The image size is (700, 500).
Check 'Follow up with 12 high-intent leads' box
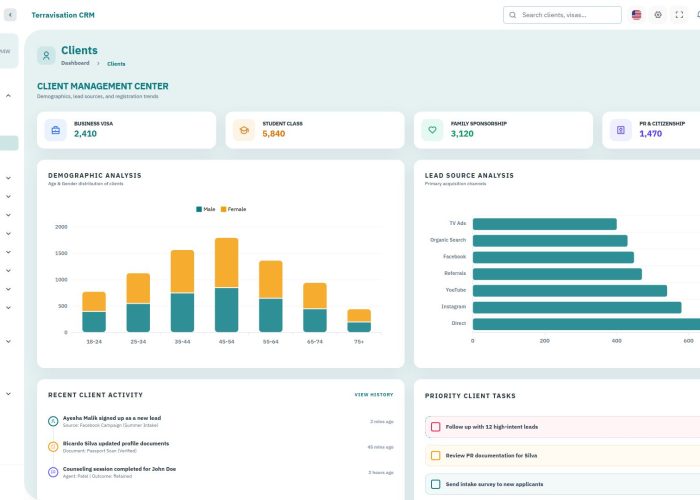(435, 427)
